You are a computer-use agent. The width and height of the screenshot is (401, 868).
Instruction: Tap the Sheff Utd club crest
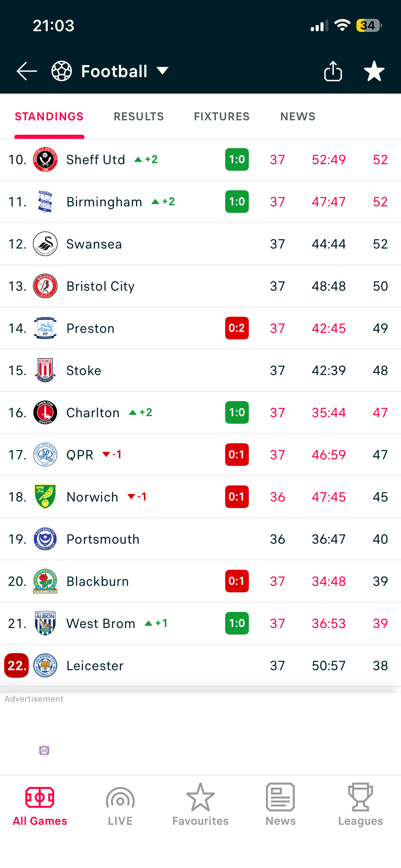[45, 160]
